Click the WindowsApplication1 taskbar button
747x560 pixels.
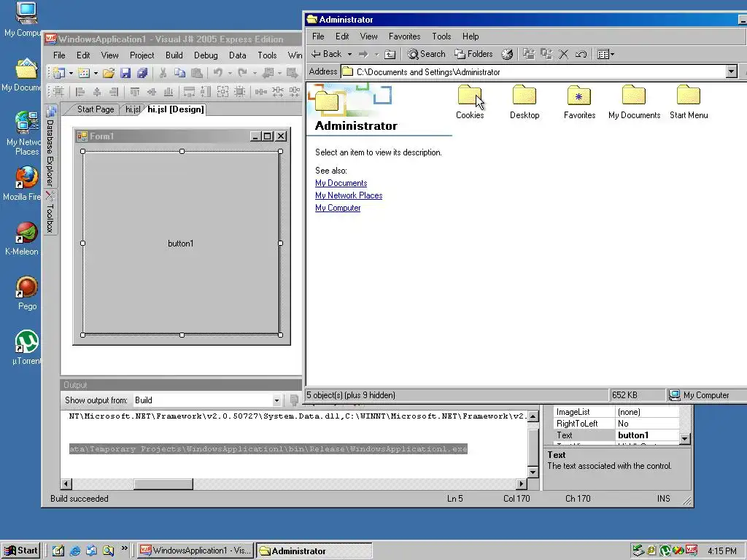pyautogui.click(x=196, y=551)
